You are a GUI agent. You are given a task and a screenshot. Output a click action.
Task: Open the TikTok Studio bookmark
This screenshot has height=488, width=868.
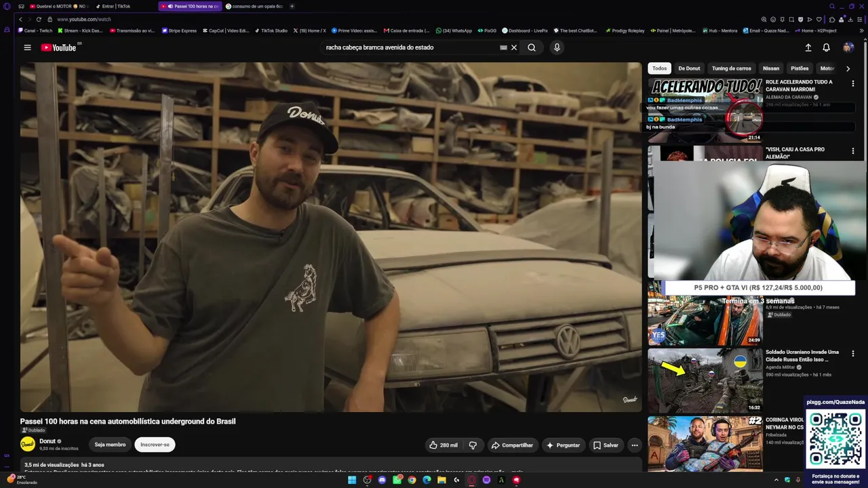(271, 30)
